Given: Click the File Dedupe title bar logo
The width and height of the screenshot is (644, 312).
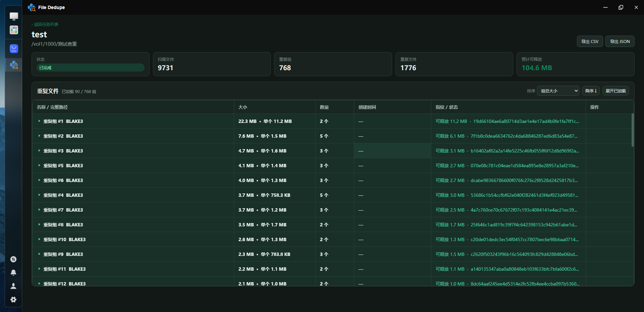Looking at the screenshot, I should point(32,7).
